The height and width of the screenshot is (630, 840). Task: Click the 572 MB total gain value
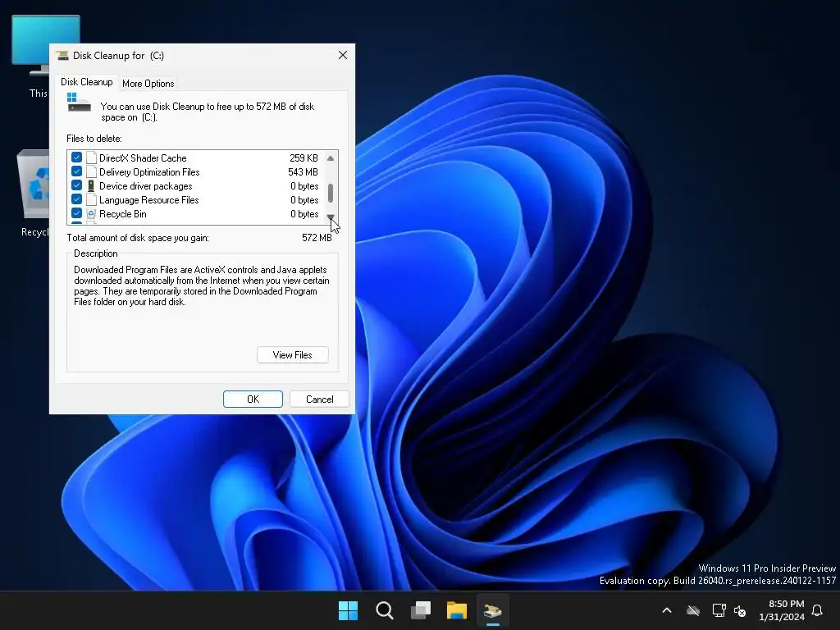pos(317,238)
